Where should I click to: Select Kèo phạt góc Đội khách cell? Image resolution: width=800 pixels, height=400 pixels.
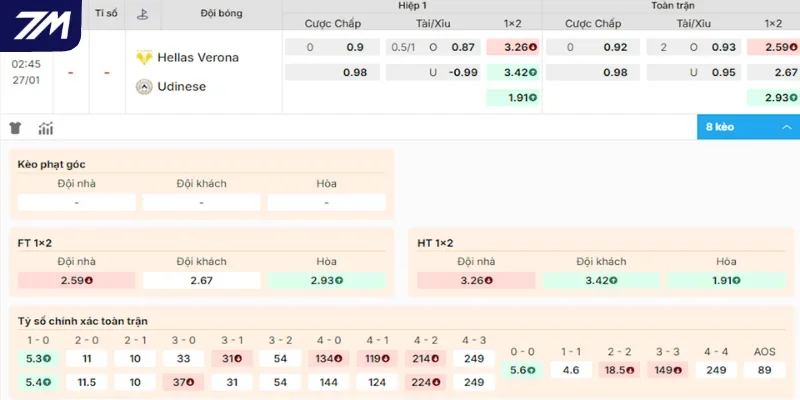(202, 203)
